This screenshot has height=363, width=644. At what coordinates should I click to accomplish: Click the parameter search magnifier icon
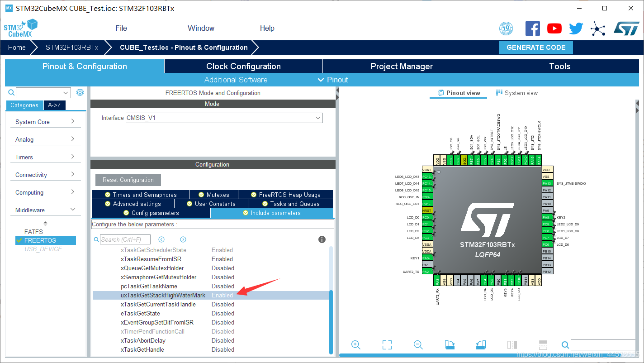[x=96, y=239]
